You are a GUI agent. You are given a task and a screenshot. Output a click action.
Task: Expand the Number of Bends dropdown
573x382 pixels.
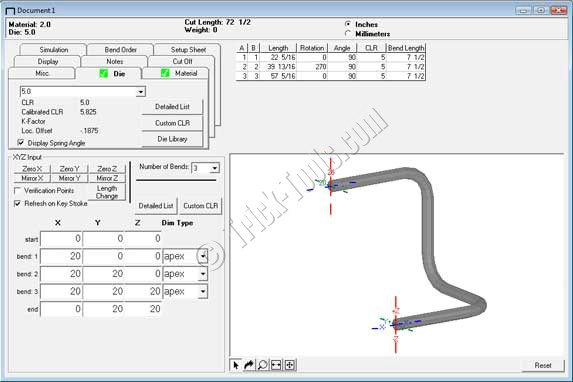[x=215, y=168]
